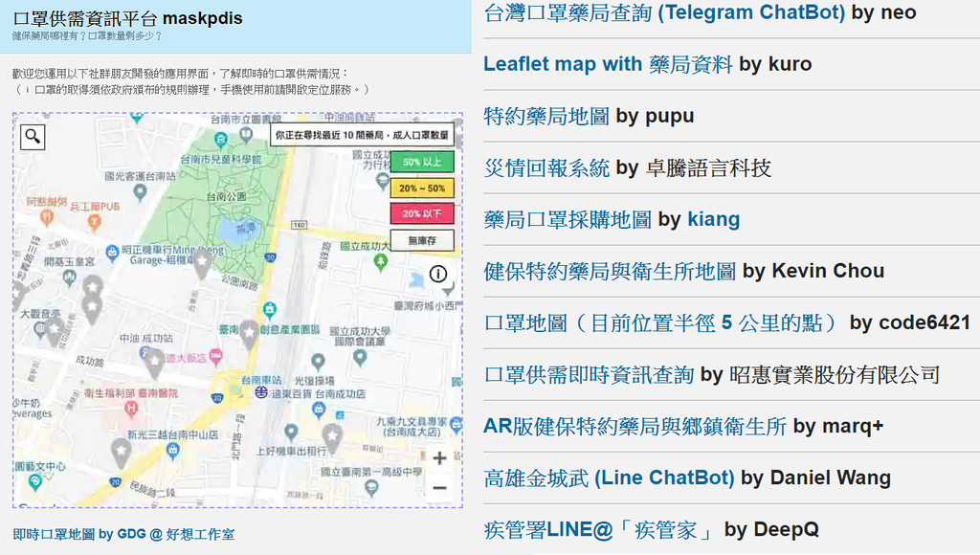The height and width of the screenshot is (555, 980).
Task: Select the grey pharmacy pin near 公園南路
Action: tap(201, 261)
